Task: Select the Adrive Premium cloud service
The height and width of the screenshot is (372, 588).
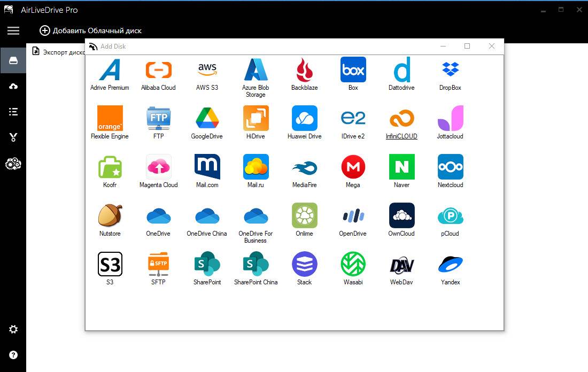Action: (110, 74)
